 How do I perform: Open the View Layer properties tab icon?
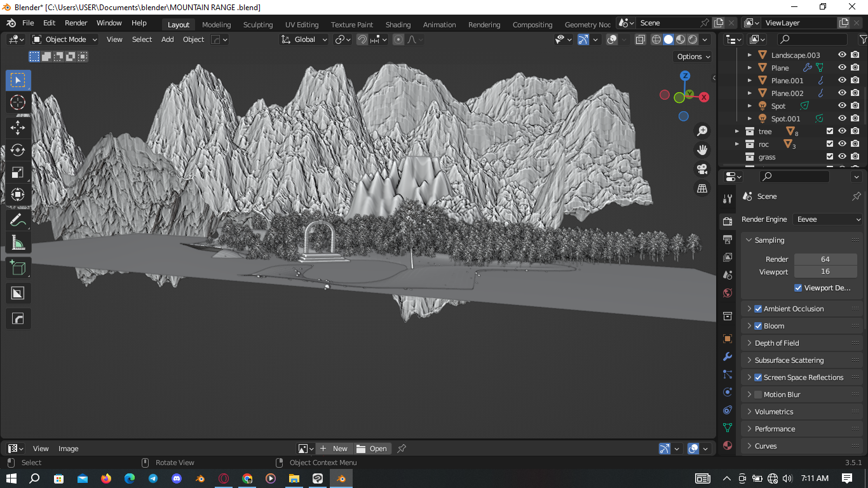(728, 257)
